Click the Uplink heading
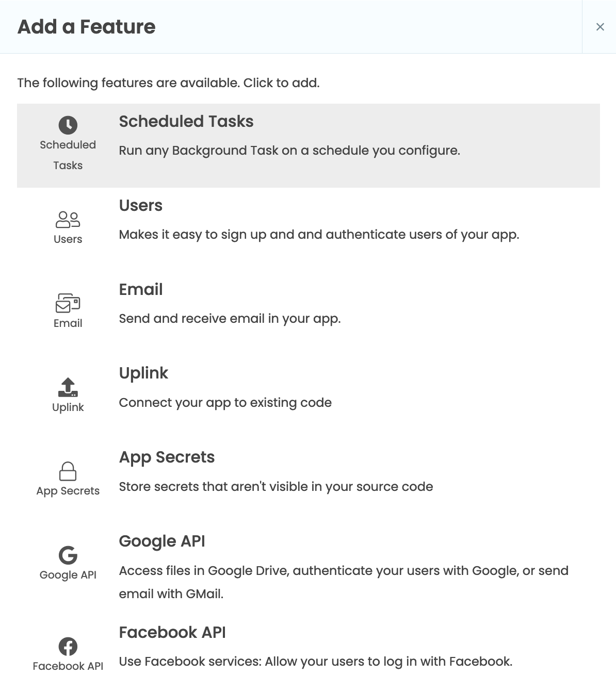This screenshot has height=692, width=616. coord(143,373)
